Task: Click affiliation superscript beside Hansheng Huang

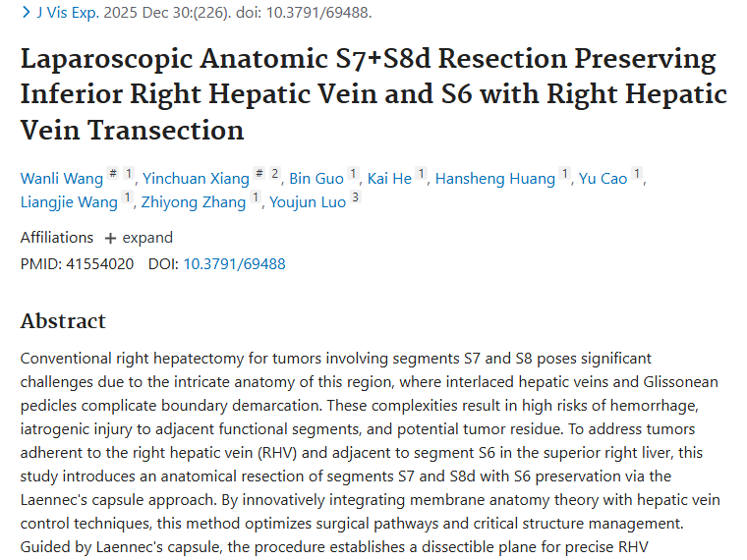Action: click(565, 175)
